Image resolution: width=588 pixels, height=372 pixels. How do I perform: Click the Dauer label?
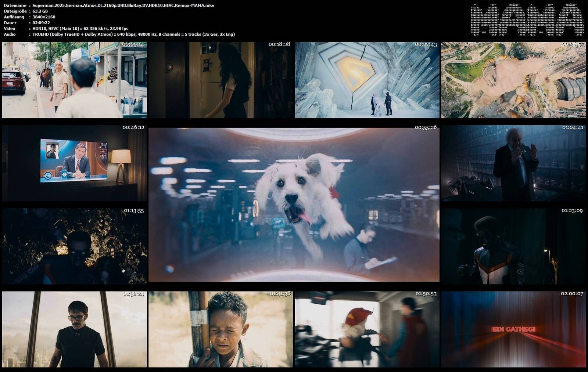[x=10, y=23]
